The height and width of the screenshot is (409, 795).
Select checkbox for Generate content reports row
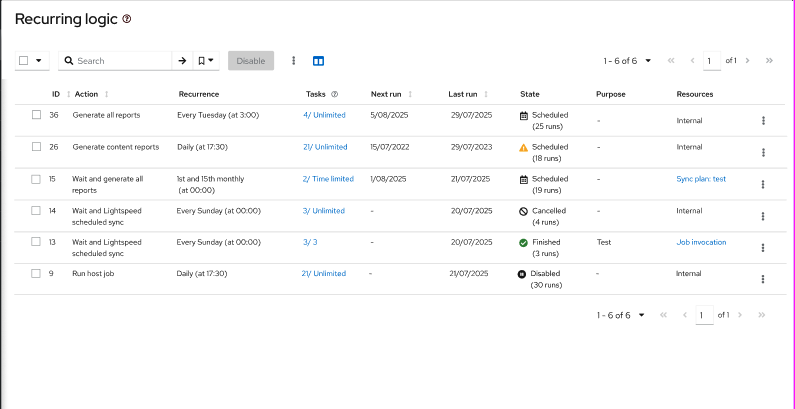click(36, 147)
